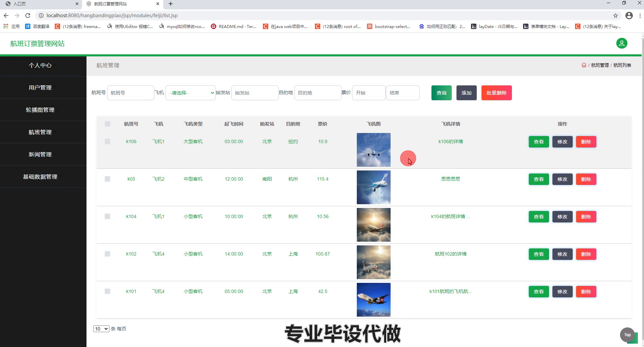Click the k05 airplane thumbnail
The image size is (644, 347).
(x=374, y=187)
